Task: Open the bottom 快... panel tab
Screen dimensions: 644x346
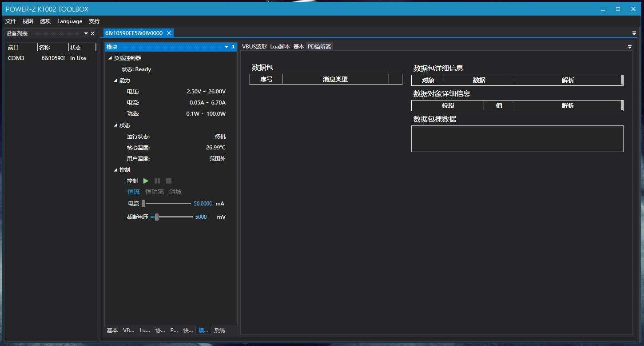Action: pyautogui.click(x=188, y=330)
